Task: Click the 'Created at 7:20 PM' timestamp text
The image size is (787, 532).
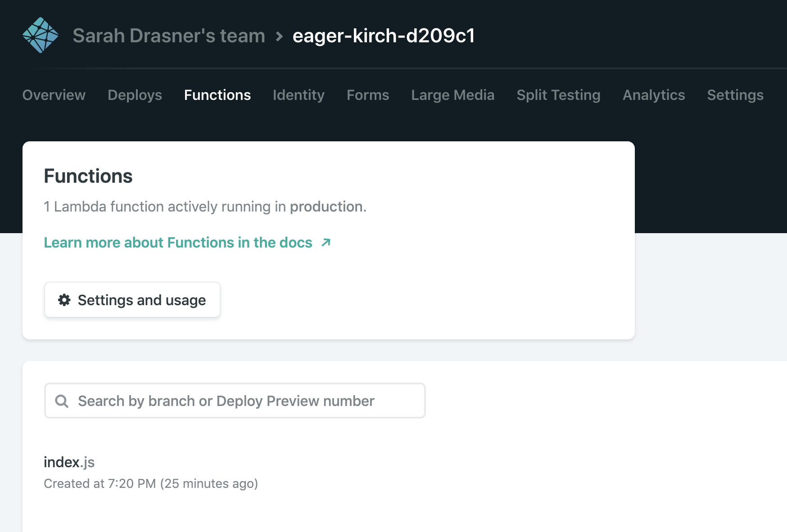Action: [x=151, y=483]
